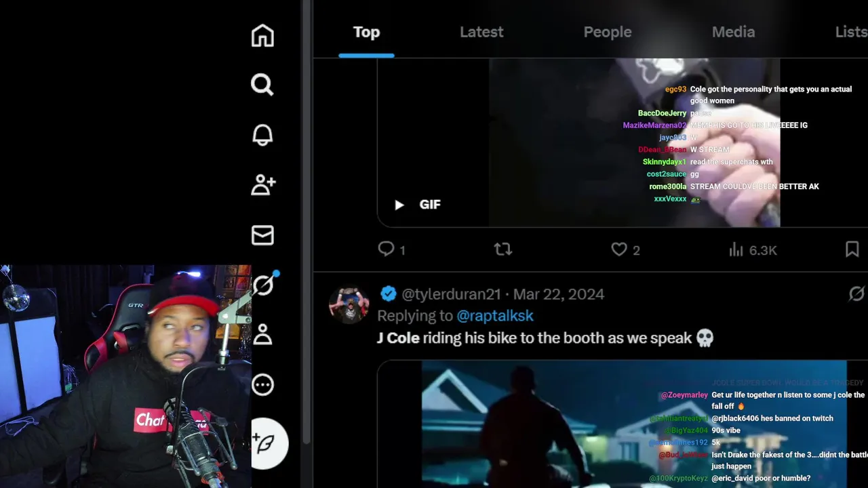Viewport: 868px width, 488px height.
Task: Open the Mar 22, 2024 timestamp
Action: (558, 294)
